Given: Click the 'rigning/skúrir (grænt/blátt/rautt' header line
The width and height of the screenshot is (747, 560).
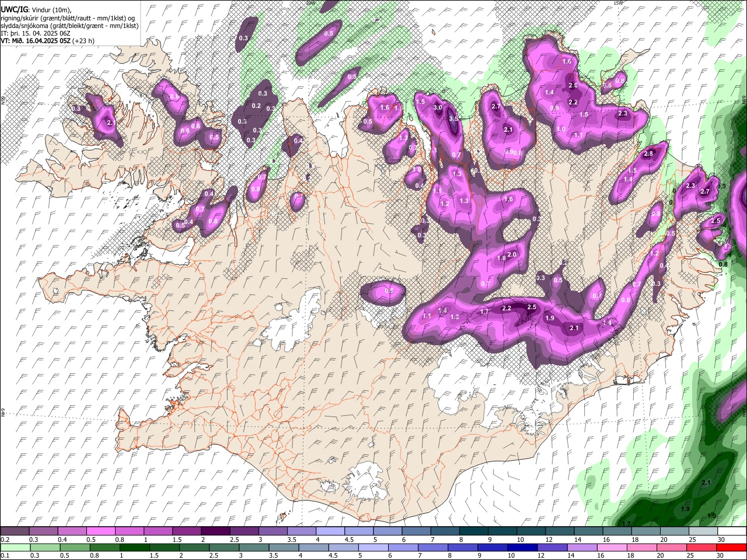Looking at the screenshot, I should 68,18.
